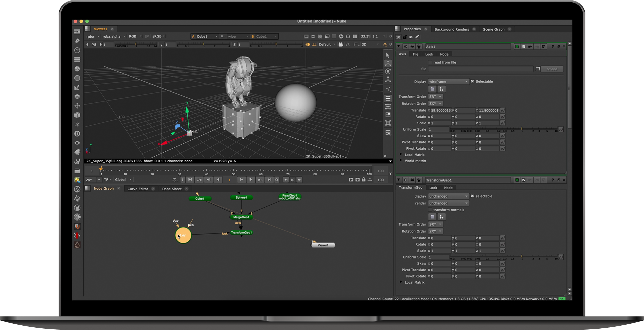This screenshot has width=644, height=330.
Task: Enable the read from file checkbox
Action: (430, 62)
